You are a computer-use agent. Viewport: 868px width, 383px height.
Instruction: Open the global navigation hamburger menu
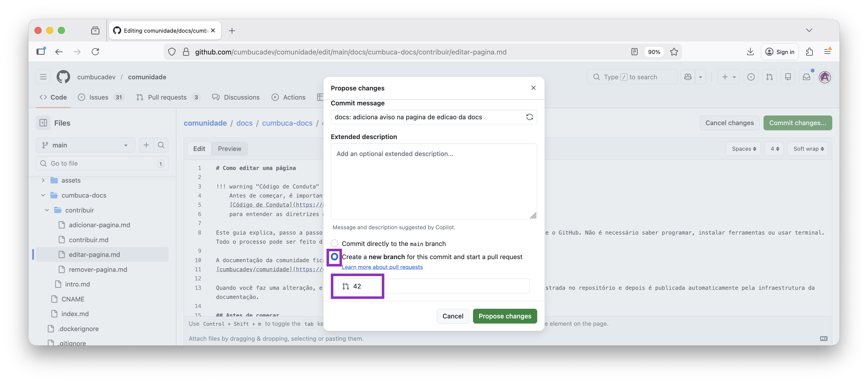point(43,77)
